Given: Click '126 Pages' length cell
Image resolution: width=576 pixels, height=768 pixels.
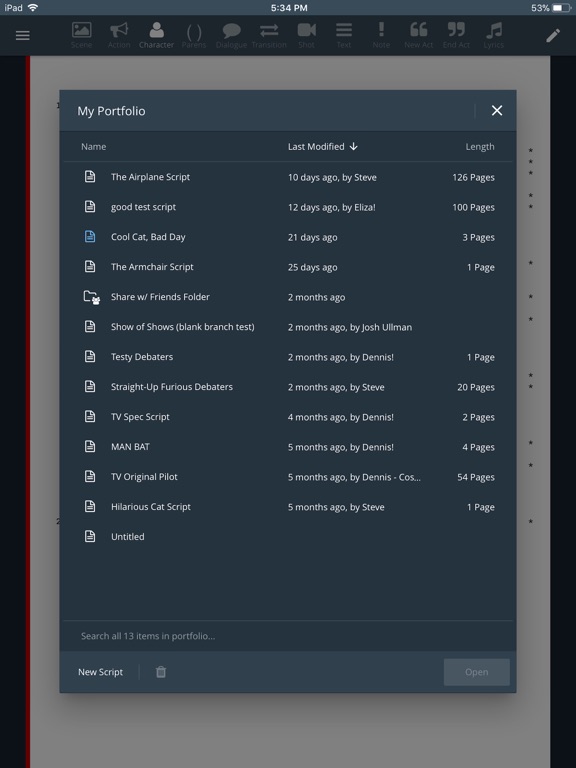Looking at the screenshot, I should point(473,177).
